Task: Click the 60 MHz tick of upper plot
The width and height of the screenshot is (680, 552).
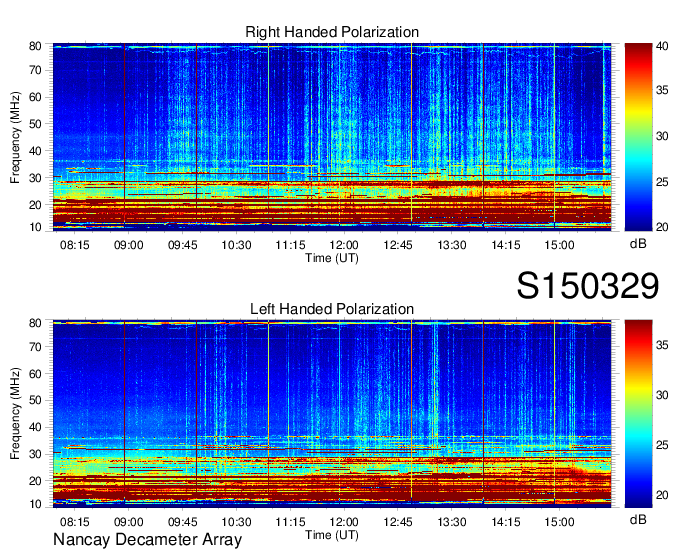Action: pos(35,97)
